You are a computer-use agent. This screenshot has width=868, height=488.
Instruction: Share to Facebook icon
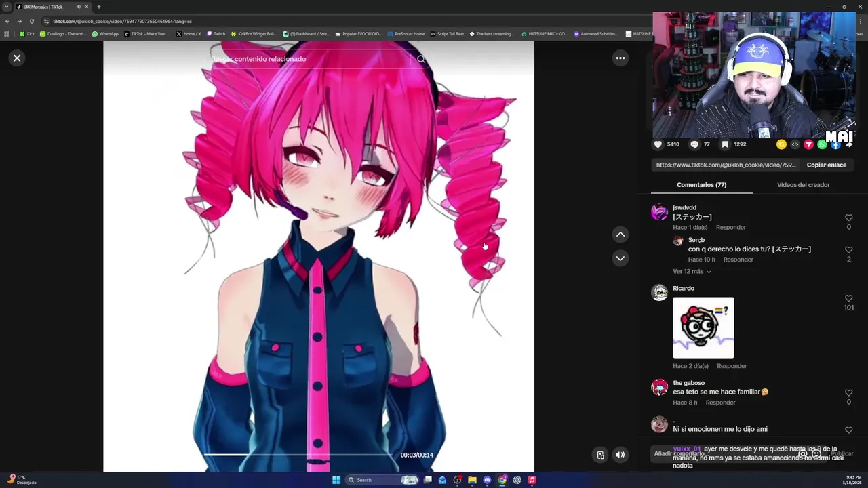click(x=835, y=144)
